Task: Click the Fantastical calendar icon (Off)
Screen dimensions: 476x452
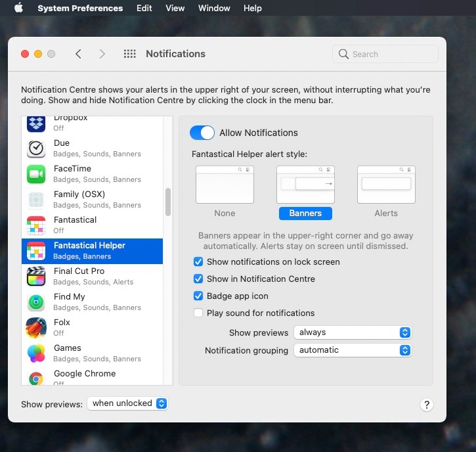Action: (36, 225)
